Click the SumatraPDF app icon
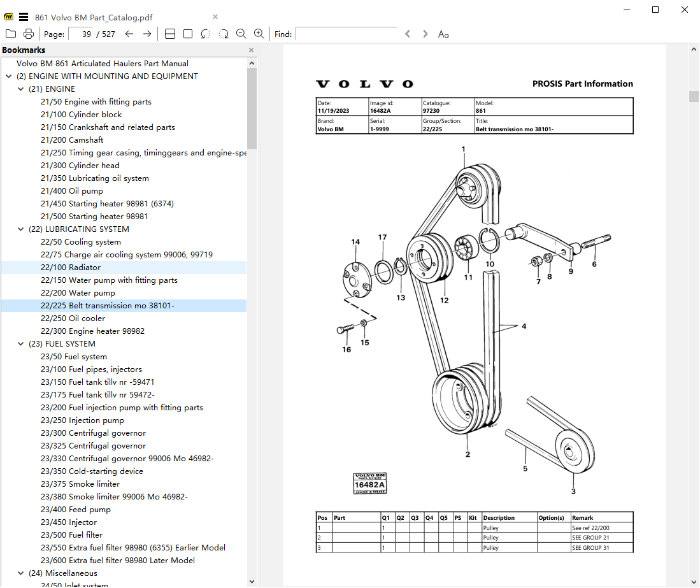 [8, 17]
